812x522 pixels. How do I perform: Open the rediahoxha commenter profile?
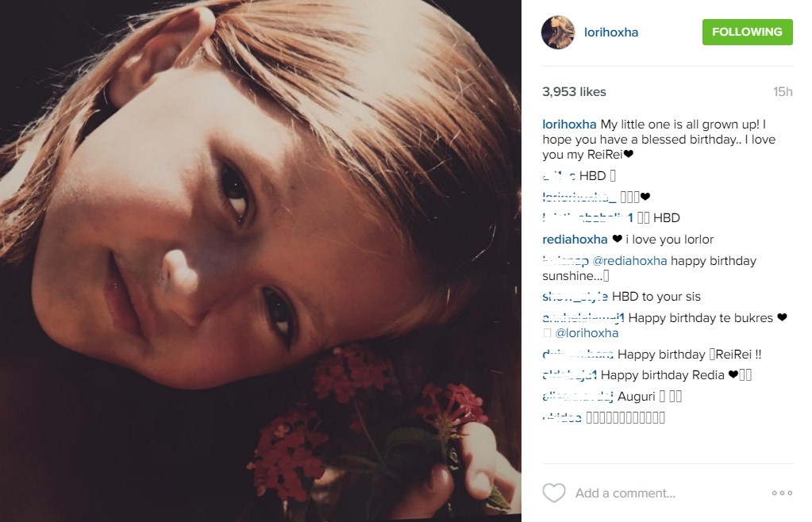[575, 239]
